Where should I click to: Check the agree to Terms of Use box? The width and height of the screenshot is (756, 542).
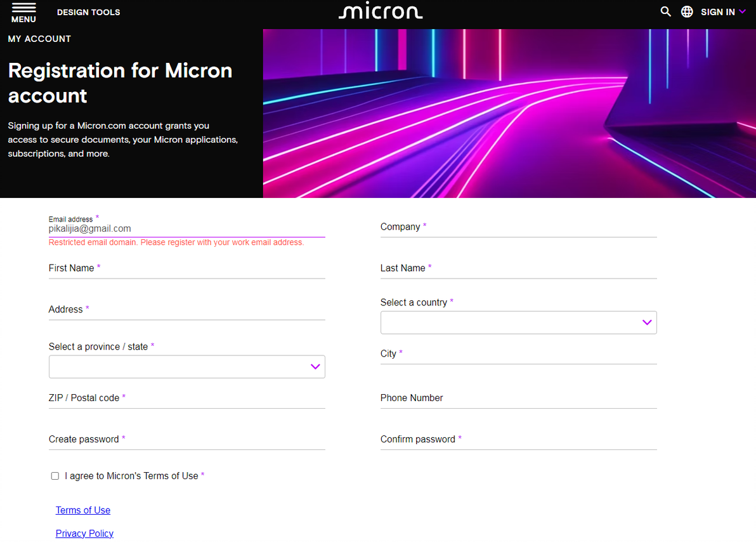tap(55, 476)
